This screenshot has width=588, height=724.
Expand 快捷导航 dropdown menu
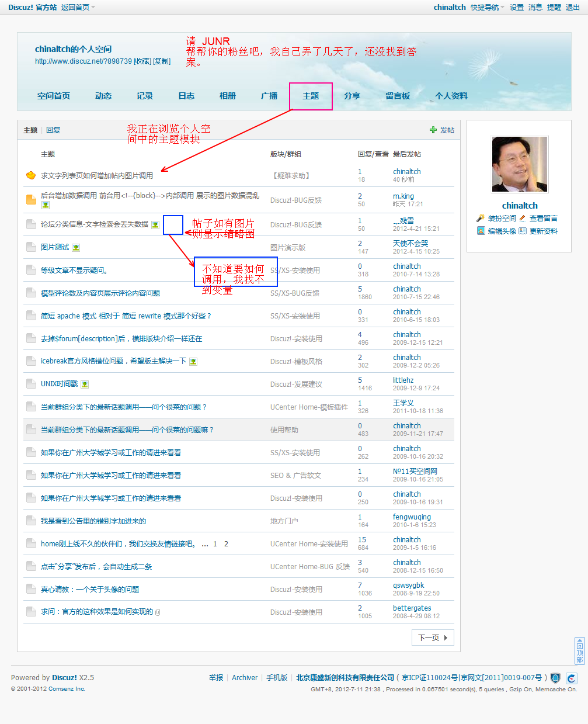point(488,8)
